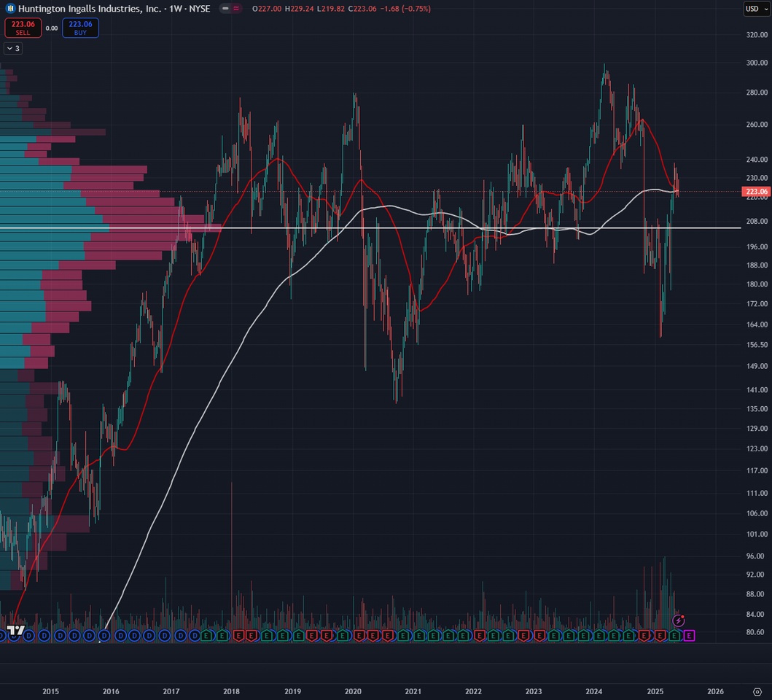Viewport: 772px width, 700px height.
Task: Click the 141.00 price axis label
Action: [757, 390]
